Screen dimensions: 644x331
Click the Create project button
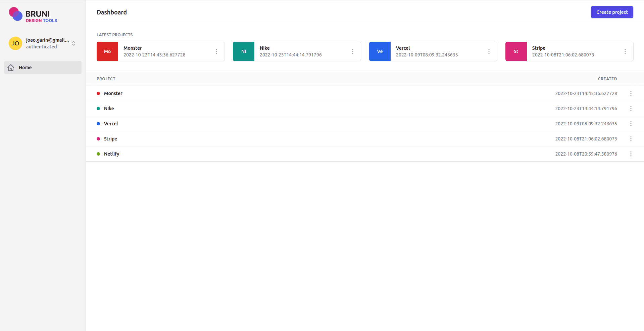pyautogui.click(x=612, y=12)
